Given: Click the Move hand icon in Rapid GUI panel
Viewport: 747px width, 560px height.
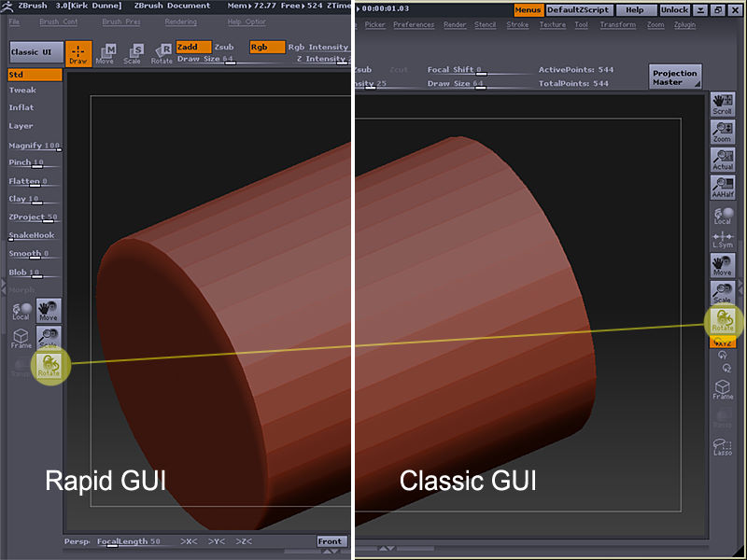Looking at the screenshot, I should click(x=49, y=311).
